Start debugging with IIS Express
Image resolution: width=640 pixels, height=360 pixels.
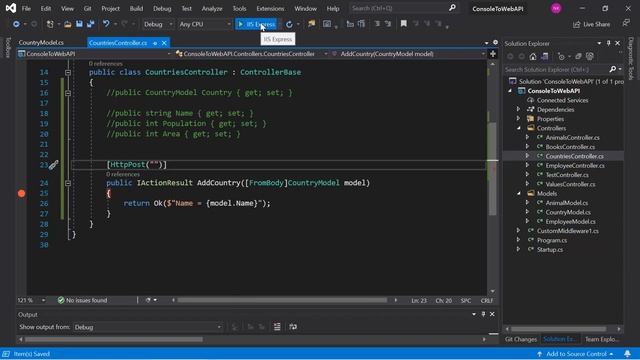click(x=256, y=24)
